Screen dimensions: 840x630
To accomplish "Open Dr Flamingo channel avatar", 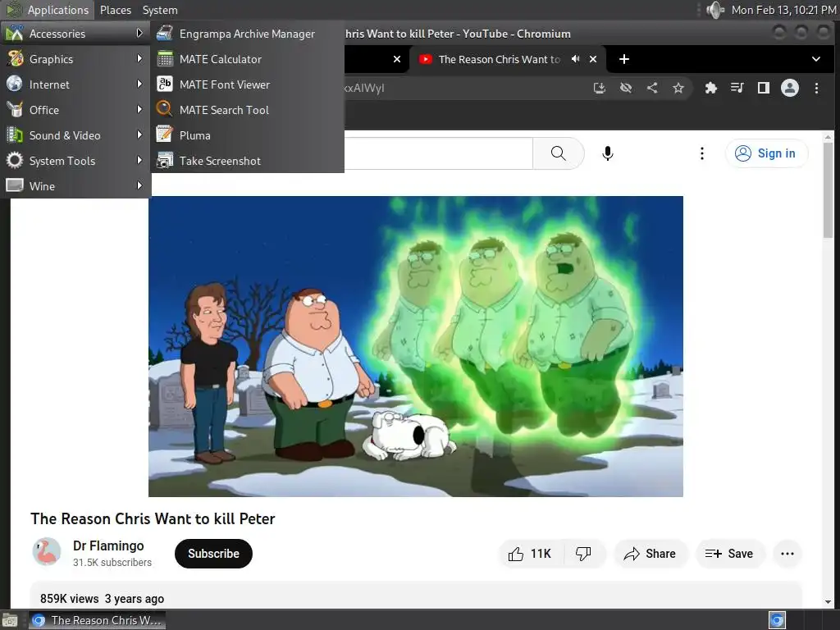I will 47,552.
